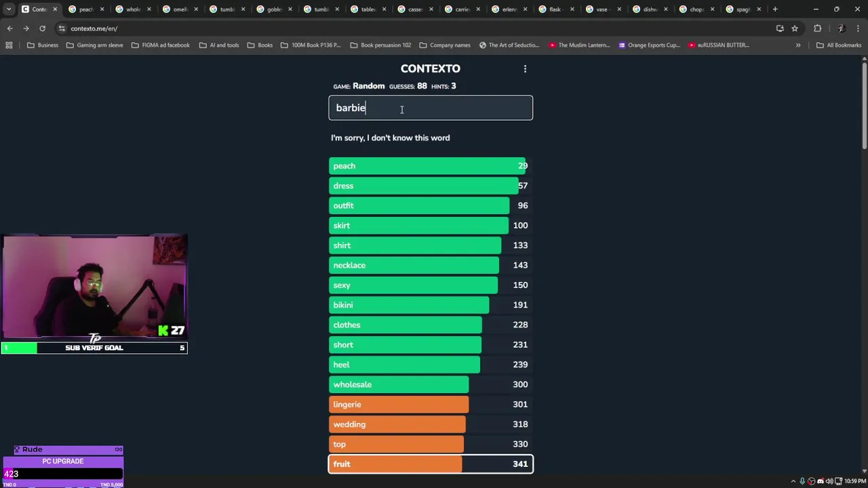Open Discord from the system tray

pos(821,481)
